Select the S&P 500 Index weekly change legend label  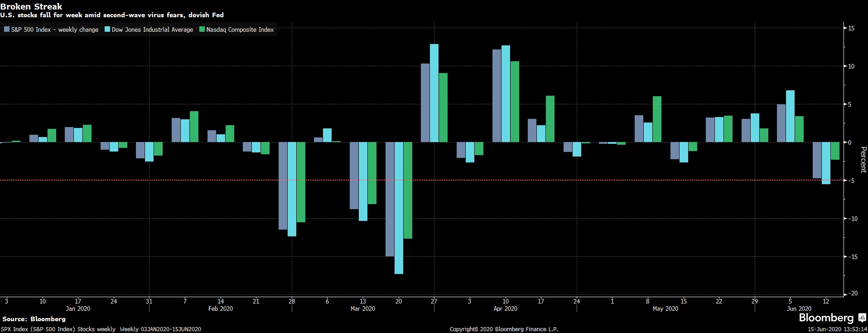coord(54,29)
